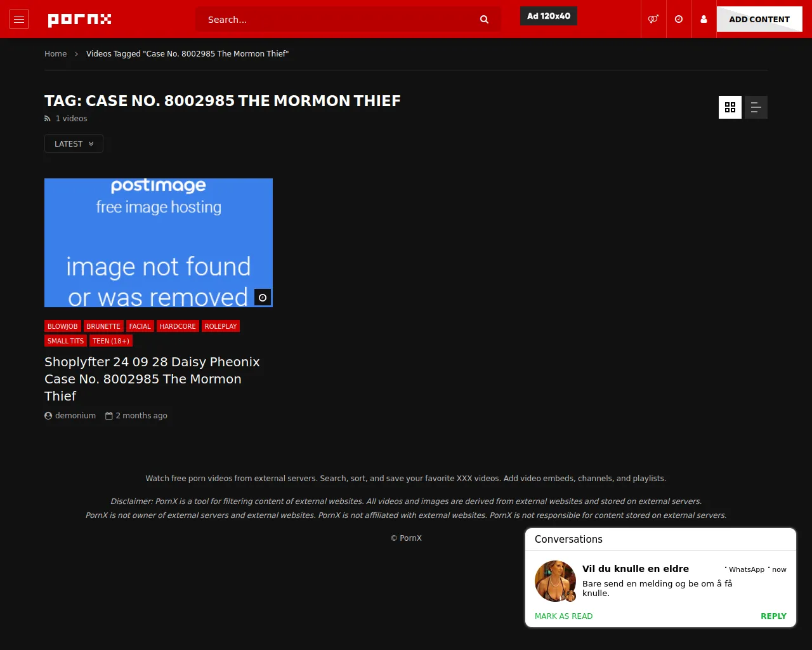Viewport: 812px width, 650px height.
Task: Open the demonium author link
Action: point(75,416)
